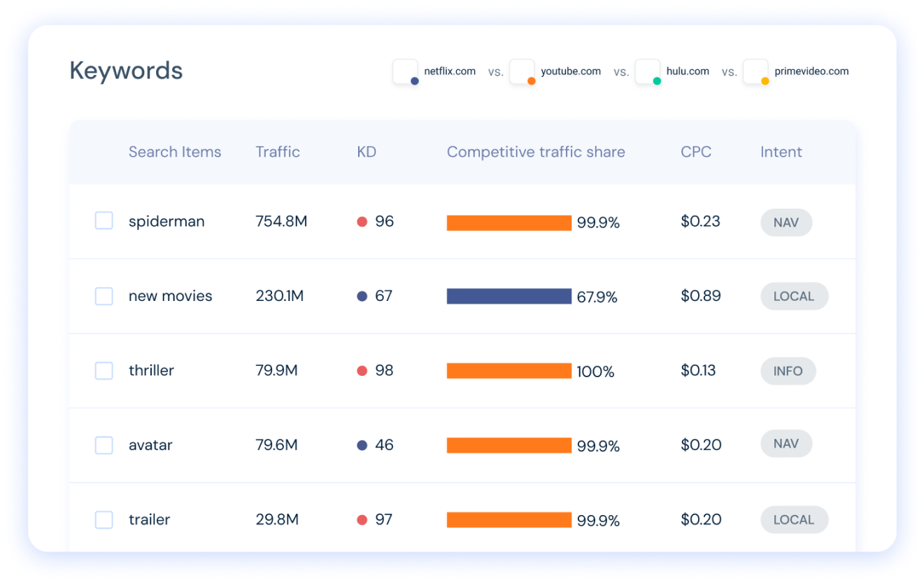Click the Intent column header

click(x=781, y=152)
